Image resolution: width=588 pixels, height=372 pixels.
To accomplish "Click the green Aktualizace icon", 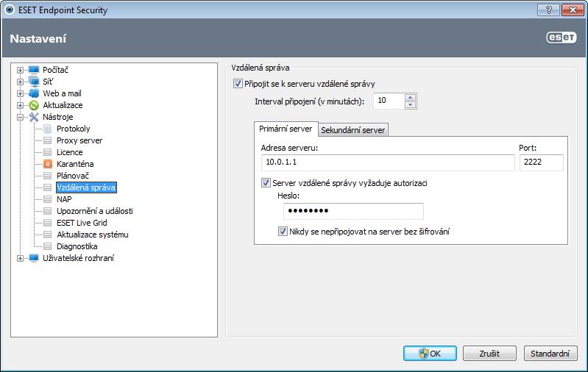I will pyautogui.click(x=34, y=105).
